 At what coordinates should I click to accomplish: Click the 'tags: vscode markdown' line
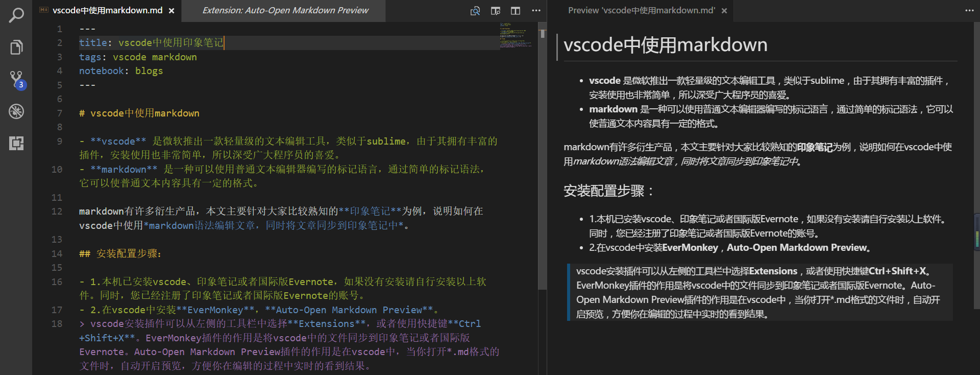138,57
